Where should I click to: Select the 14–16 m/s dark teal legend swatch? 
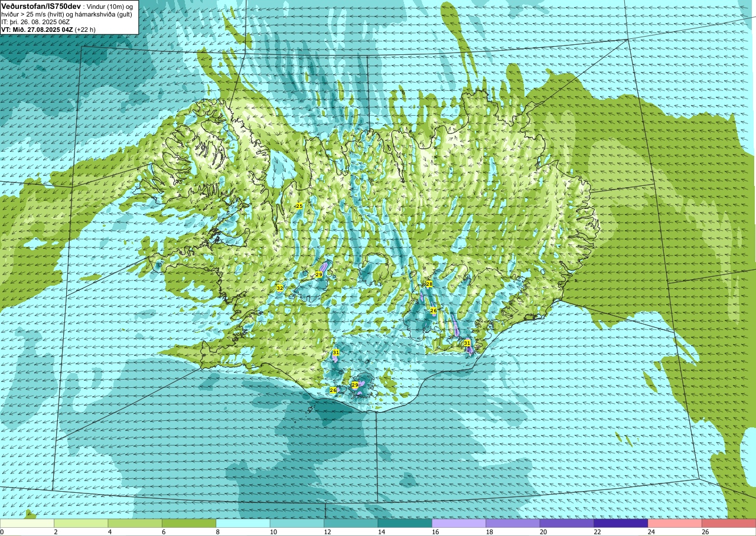click(x=405, y=524)
